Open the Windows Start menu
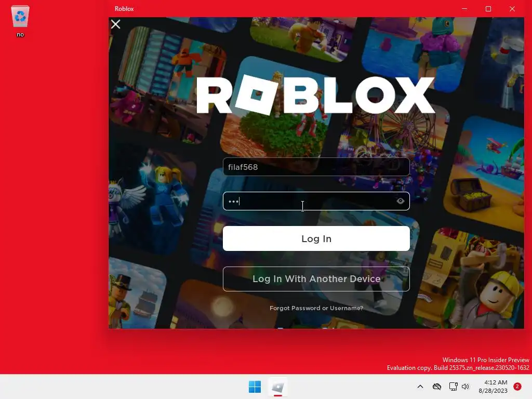 [255, 387]
